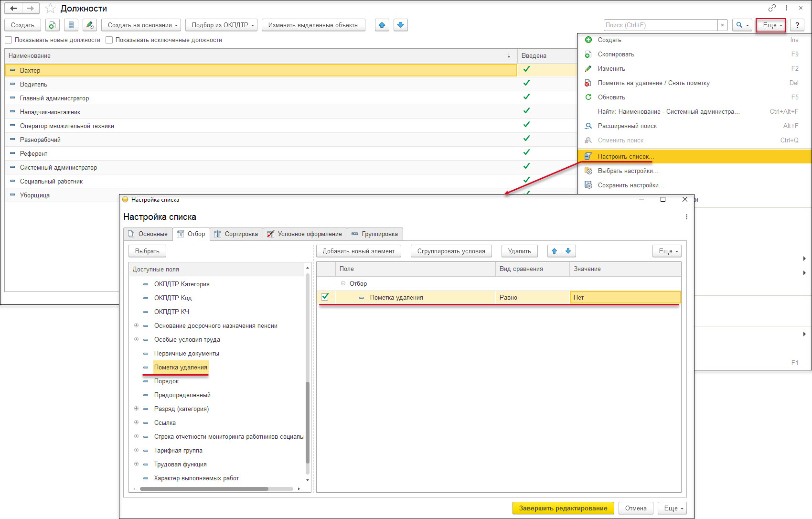
Task: Expand Особые условия труда field
Action: click(136, 339)
